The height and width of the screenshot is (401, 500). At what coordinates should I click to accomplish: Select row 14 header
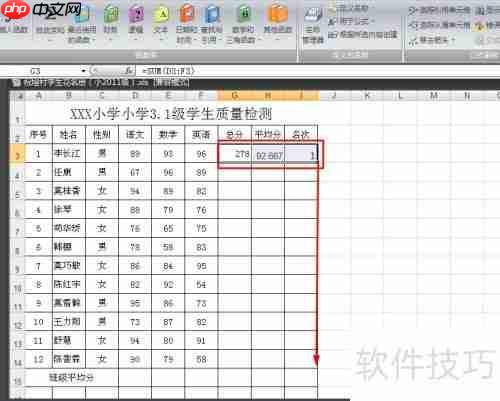click(17, 359)
